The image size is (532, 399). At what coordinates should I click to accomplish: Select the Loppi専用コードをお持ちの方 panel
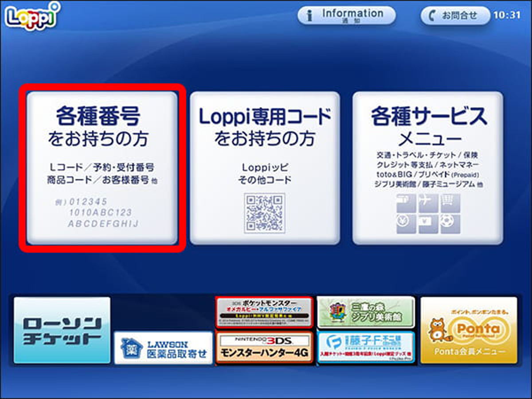click(x=265, y=168)
